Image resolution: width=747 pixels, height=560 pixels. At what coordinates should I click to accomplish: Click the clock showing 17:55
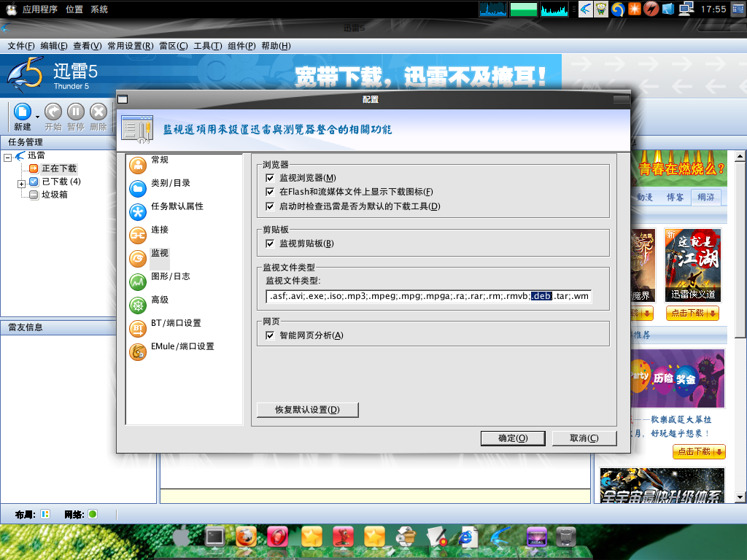tap(713, 9)
